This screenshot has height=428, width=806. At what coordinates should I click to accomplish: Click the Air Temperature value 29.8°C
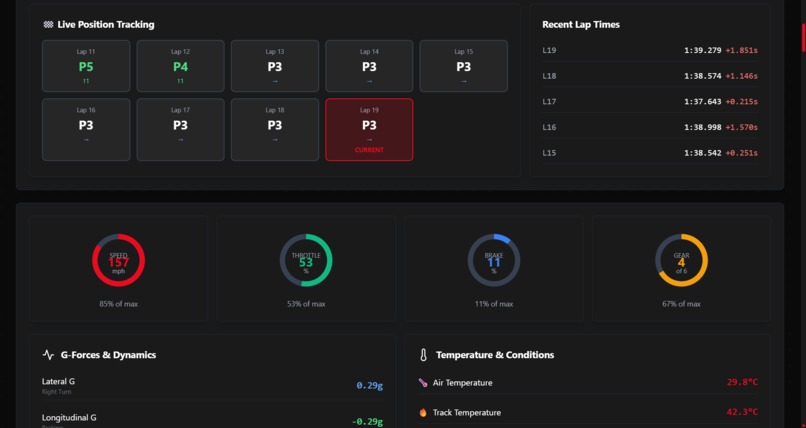pos(742,382)
